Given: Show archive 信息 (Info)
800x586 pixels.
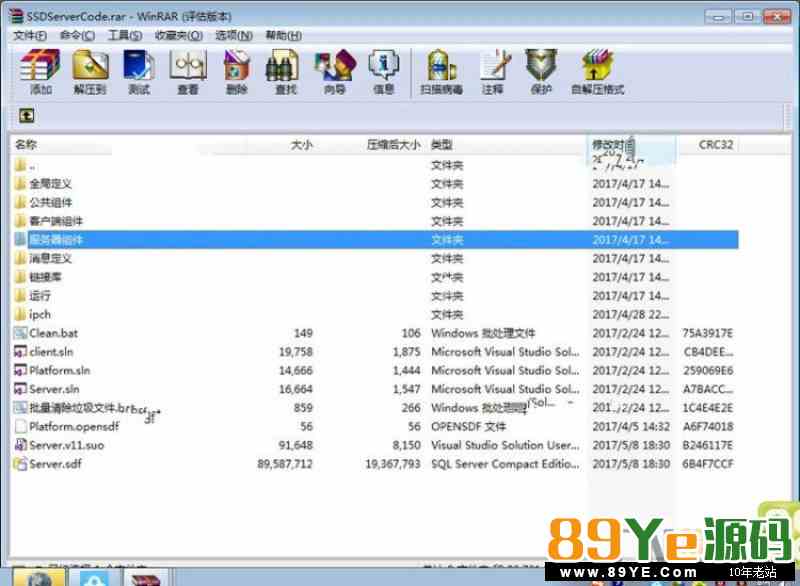Looking at the screenshot, I should click(384, 72).
